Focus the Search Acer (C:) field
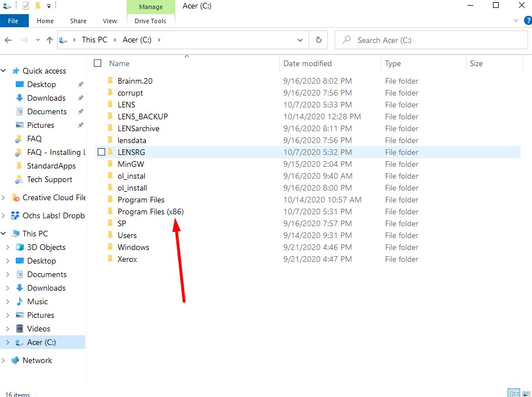 coord(431,40)
